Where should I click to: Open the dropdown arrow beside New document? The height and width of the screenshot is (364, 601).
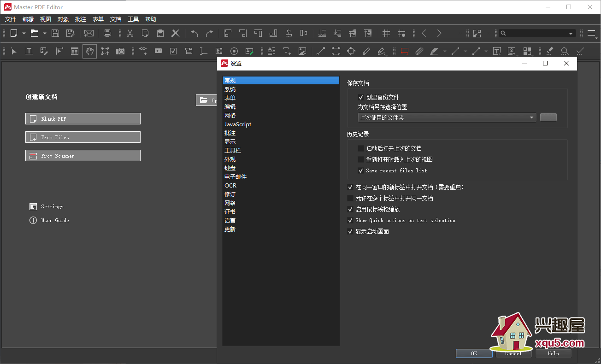tap(24, 33)
